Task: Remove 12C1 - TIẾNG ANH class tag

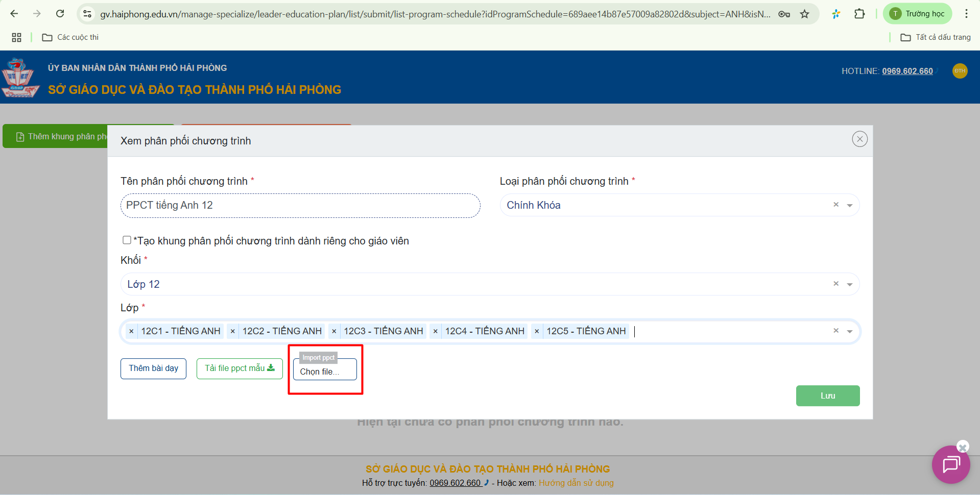Action: [131, 331]
